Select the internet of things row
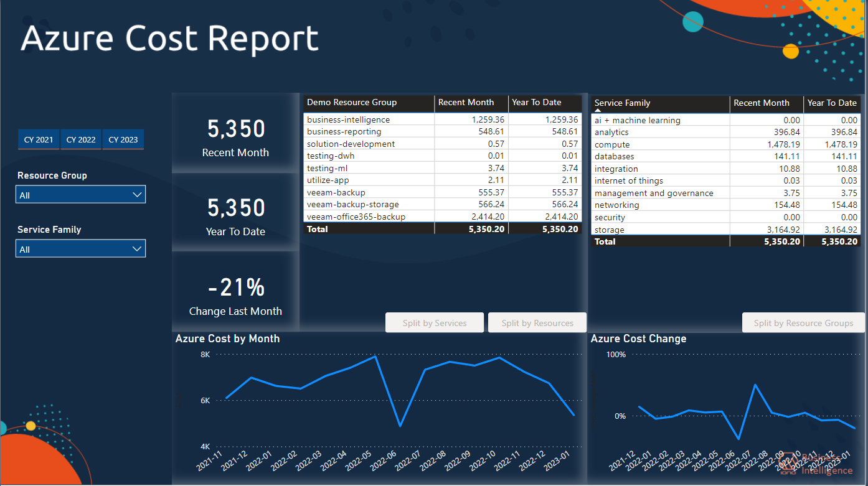 pos(725,180)
